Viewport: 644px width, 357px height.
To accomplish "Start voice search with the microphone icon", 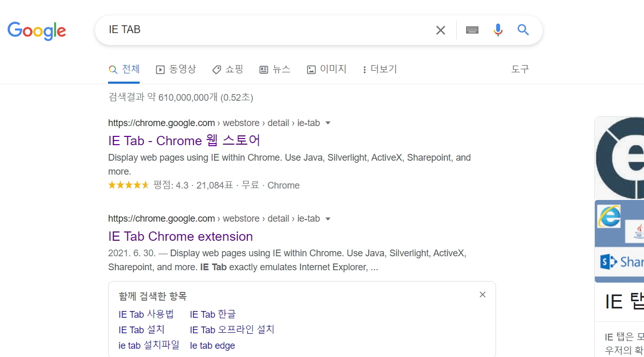I will click(x=498, y=30).
